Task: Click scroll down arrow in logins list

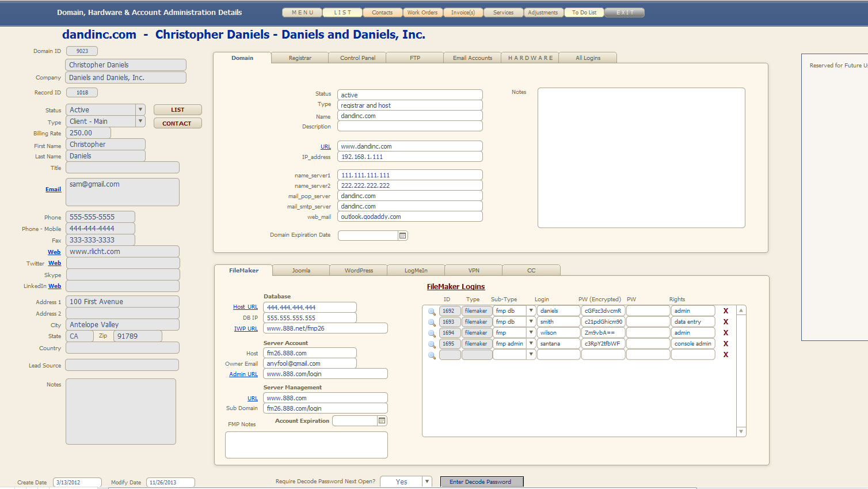Action: [x=741, y=431]
